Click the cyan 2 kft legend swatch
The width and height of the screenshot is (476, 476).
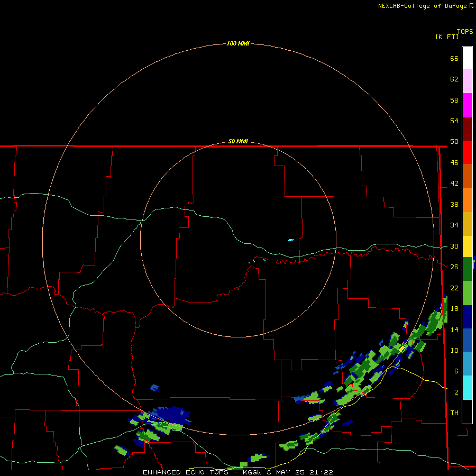point(467,388)
